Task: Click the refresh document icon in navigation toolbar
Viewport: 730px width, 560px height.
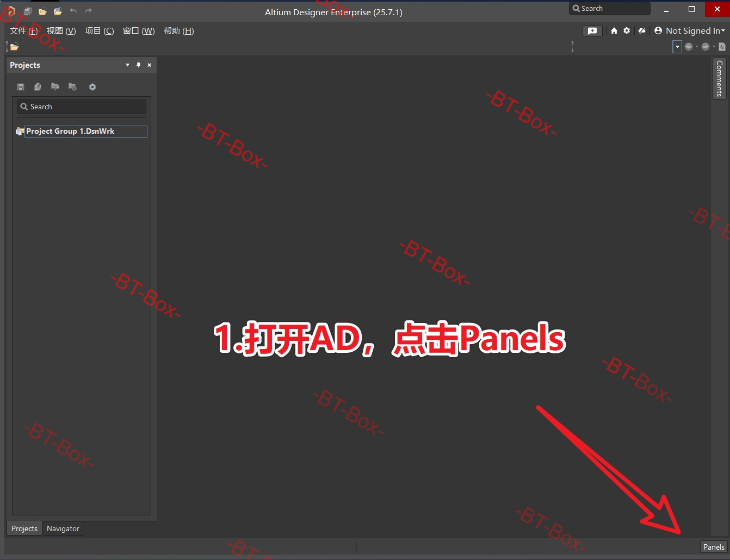Action: 722,47
